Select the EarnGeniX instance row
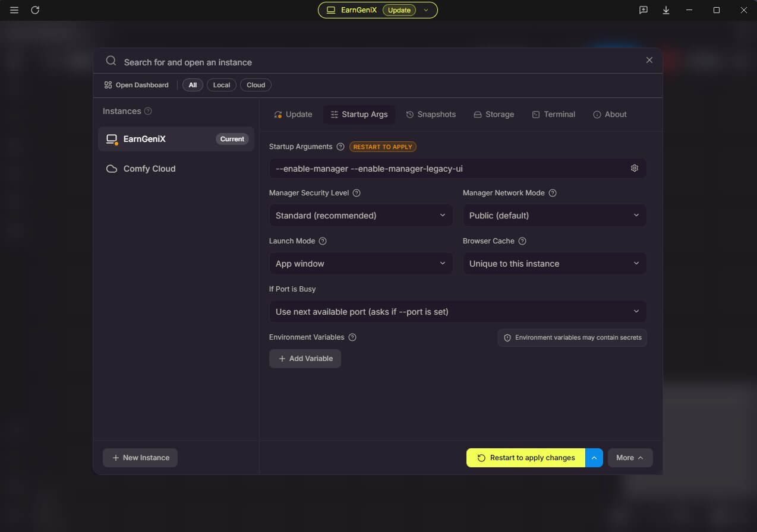 pyautogui.click(x=176, y=139)
